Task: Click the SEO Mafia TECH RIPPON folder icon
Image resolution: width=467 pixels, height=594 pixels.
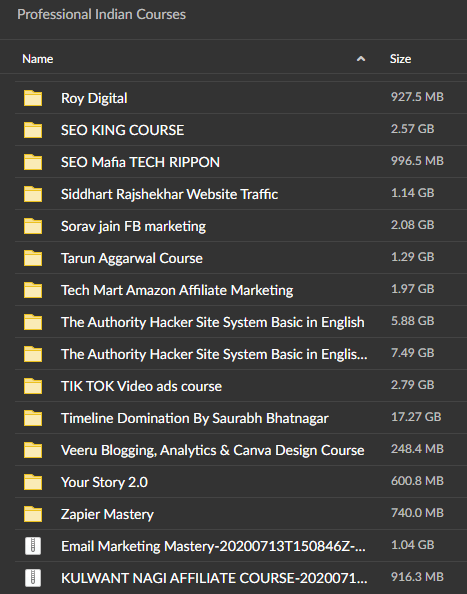Action: coord(33,162)
